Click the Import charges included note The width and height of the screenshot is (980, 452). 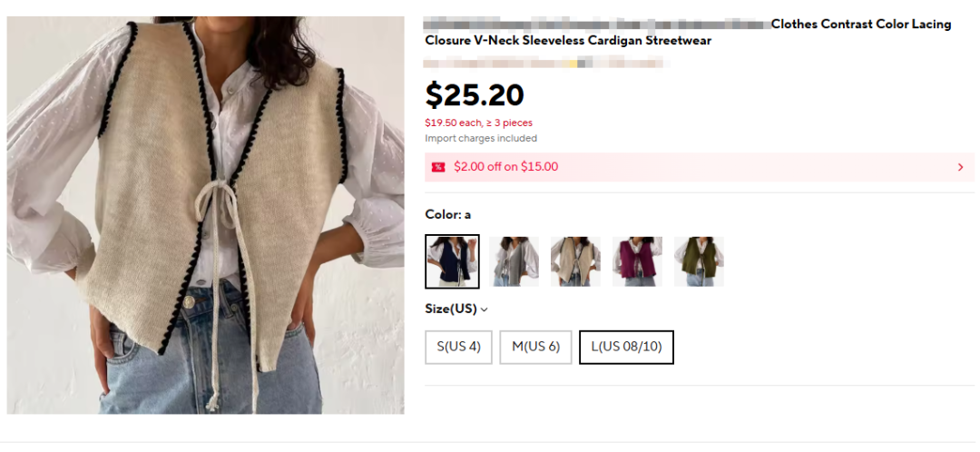[x=481, y=138]
